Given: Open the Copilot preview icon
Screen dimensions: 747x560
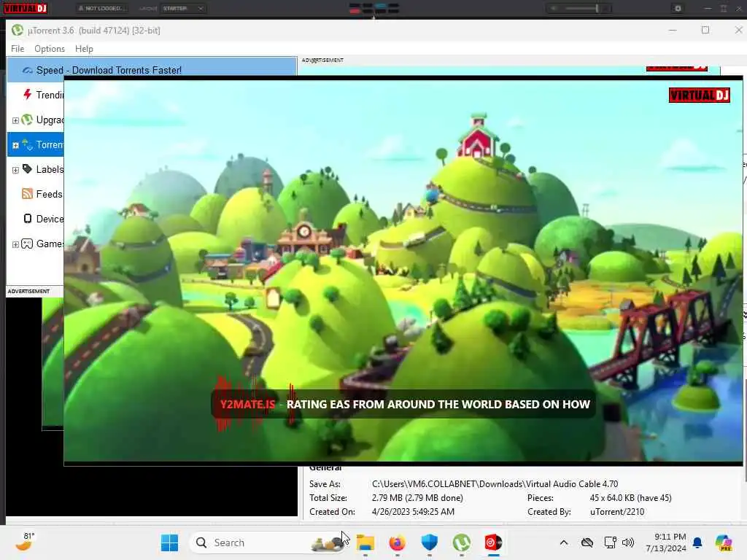Looking at the screenshot, I should tap(723, 542).
